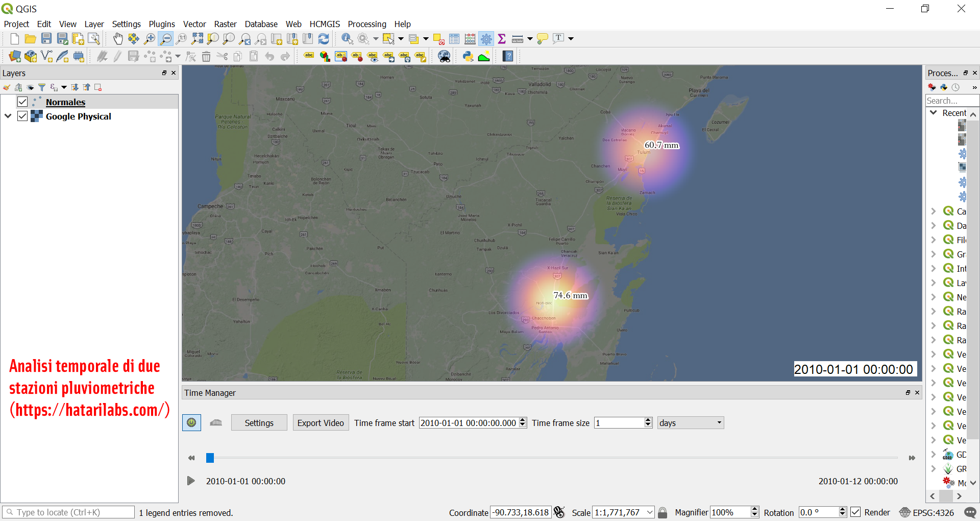This screenshot has height=521, width=980.
Task: Save the project with the floppy disk icon
Action: coord(46,39)
